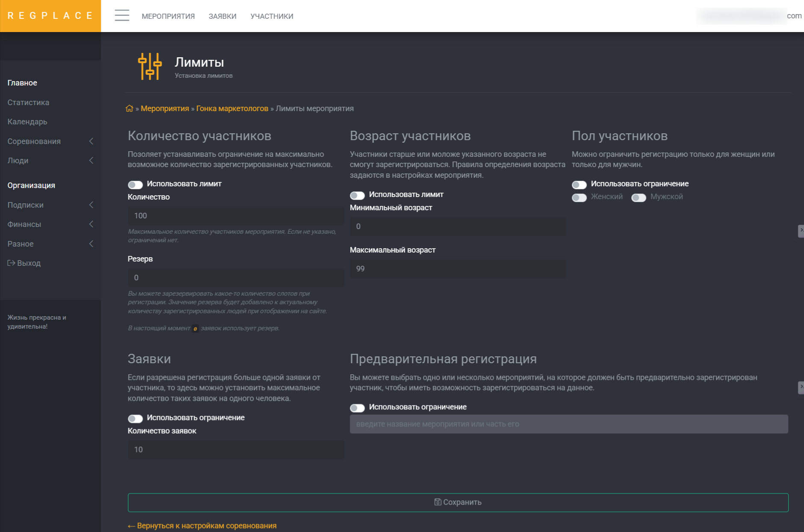Screen dimensions: 804x532
Task: Click 'Предварительная регистрация' section heading
Action: point(443,359)
